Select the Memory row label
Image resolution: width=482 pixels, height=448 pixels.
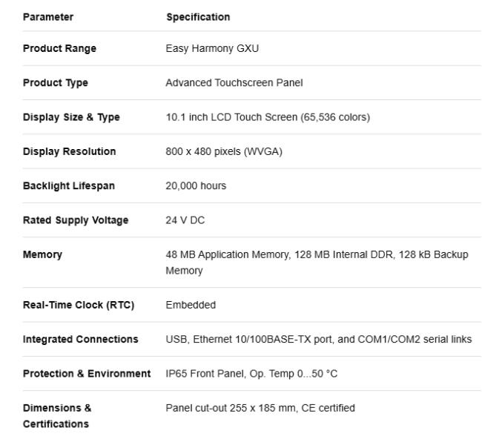click(x=42, y=254)
